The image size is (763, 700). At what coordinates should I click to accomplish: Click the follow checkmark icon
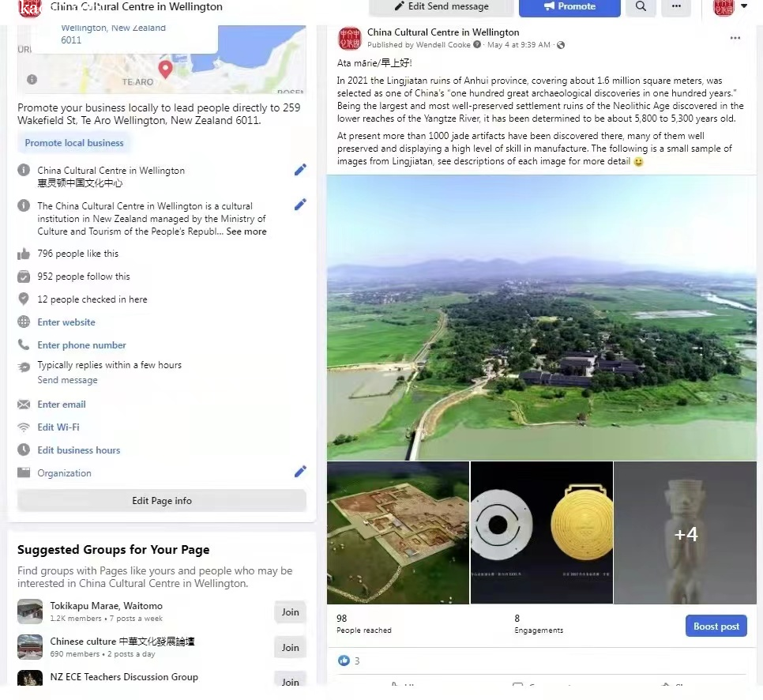click(x=24, y=277)
